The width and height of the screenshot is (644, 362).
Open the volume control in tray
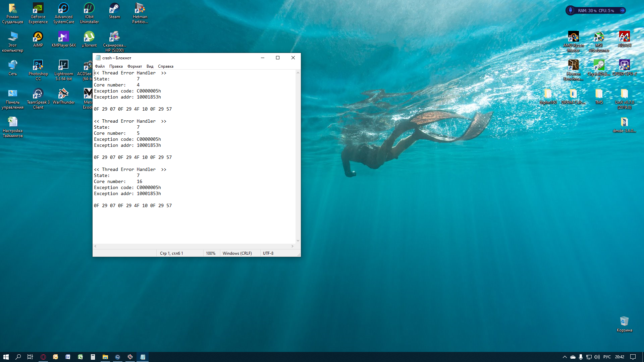click(597, 357)
